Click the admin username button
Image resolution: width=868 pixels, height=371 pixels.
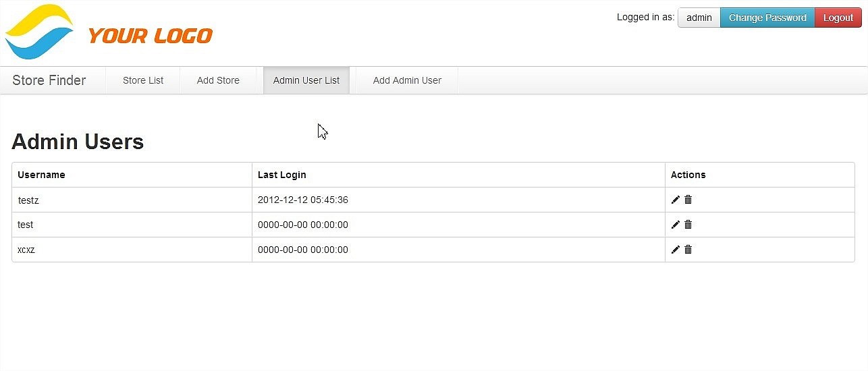(699, 18)
